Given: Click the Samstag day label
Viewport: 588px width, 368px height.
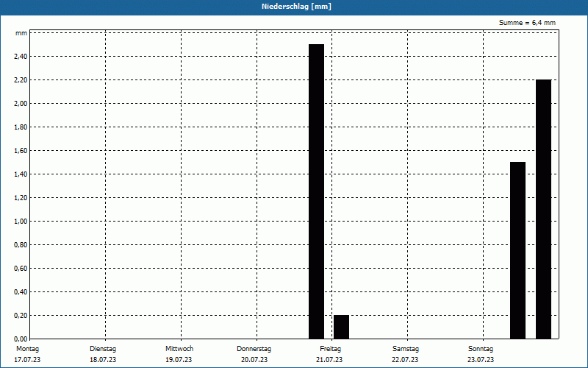Looking at the screenshot, I should [406, 349].
